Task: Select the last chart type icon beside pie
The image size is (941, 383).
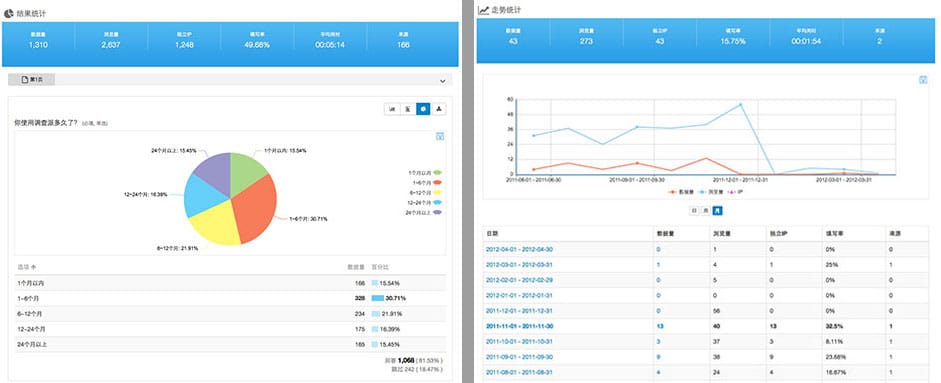Action: (439, 109)
